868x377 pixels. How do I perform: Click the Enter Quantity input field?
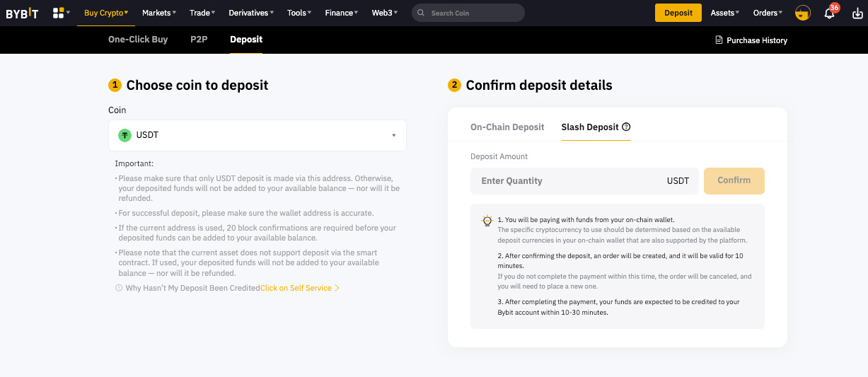pyautogui.click(x=584, y=181)
